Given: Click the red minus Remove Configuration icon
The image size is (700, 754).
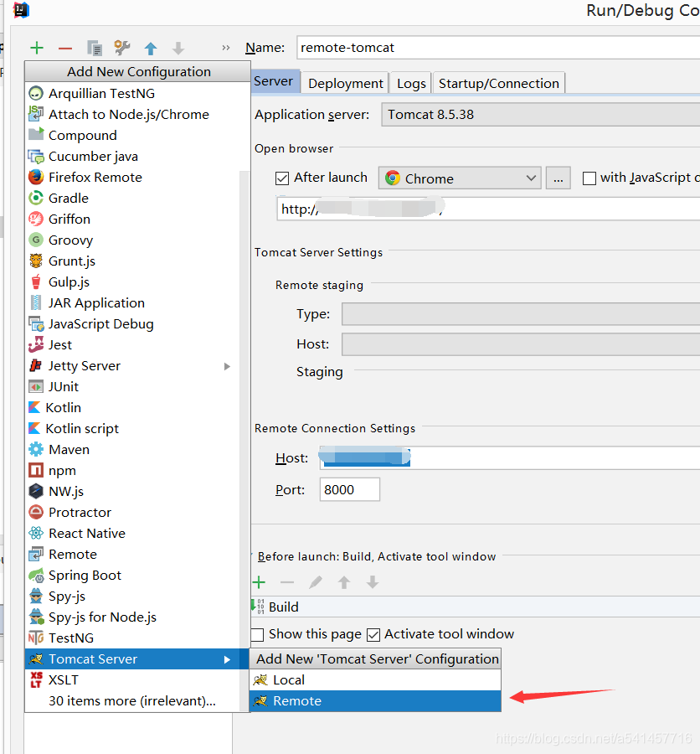Looking at the screenshot, I should pyautogui.click(x=65, y=48).
